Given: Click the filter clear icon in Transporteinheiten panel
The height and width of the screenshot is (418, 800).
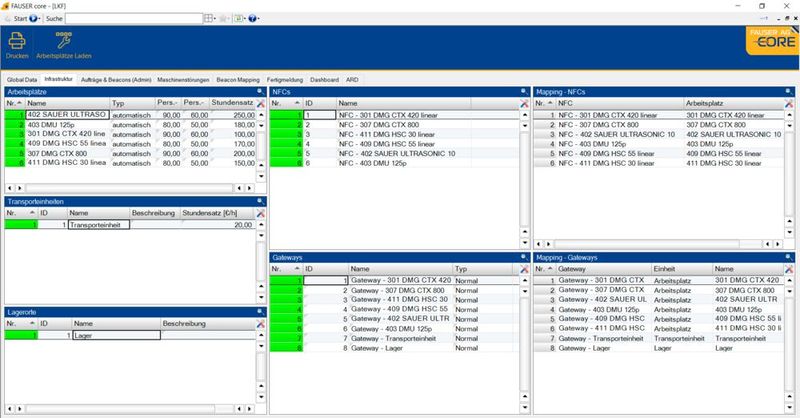Looking at the screenshot, I should (260, 213).
